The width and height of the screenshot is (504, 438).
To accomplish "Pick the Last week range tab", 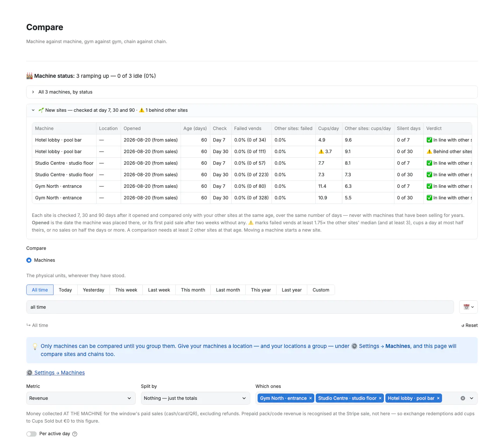I will (x=159, y=290).
